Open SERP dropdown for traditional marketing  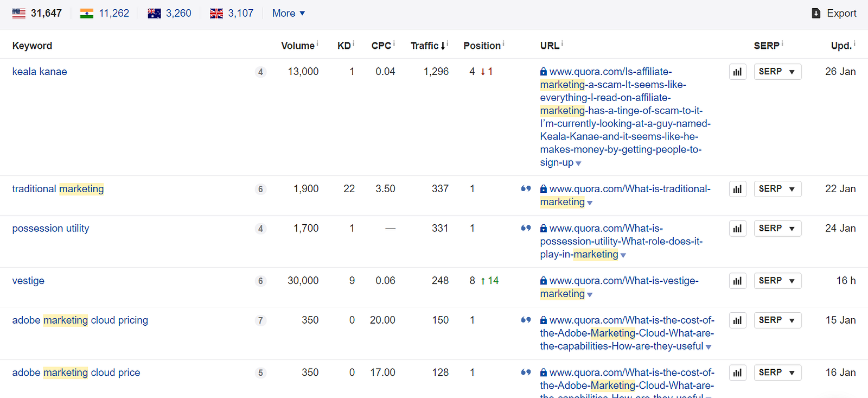777,189
